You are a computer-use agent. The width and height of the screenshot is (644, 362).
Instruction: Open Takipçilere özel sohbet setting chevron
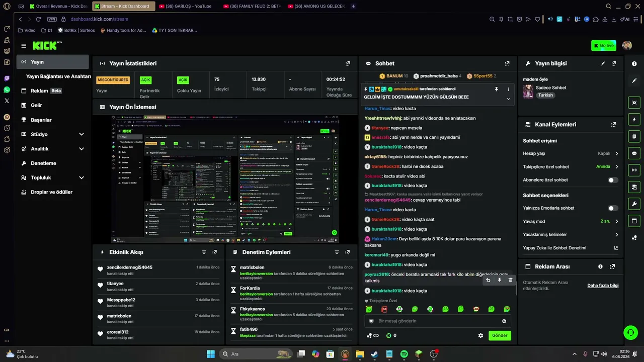point(617,166)
